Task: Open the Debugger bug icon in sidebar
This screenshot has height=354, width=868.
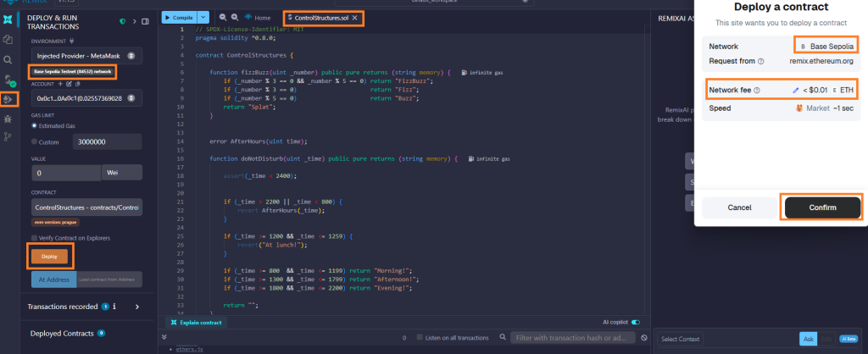Action: (8, 120)
